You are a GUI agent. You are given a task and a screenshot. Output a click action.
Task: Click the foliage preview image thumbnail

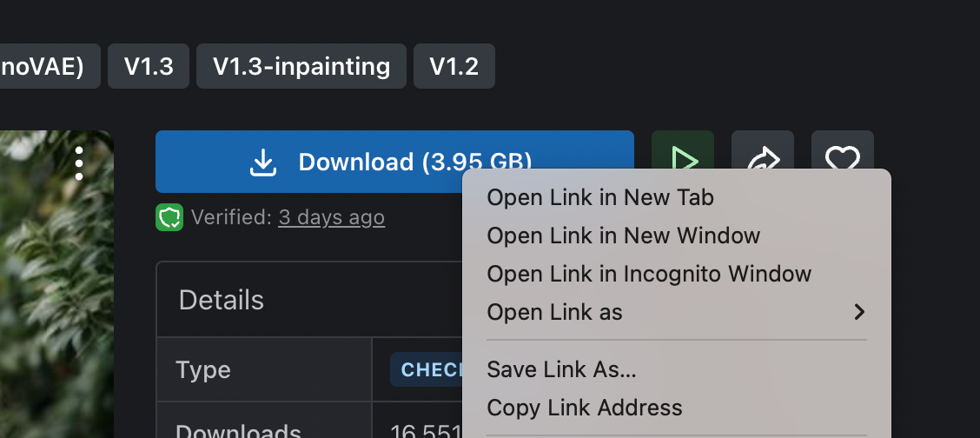tap(56, 284)
